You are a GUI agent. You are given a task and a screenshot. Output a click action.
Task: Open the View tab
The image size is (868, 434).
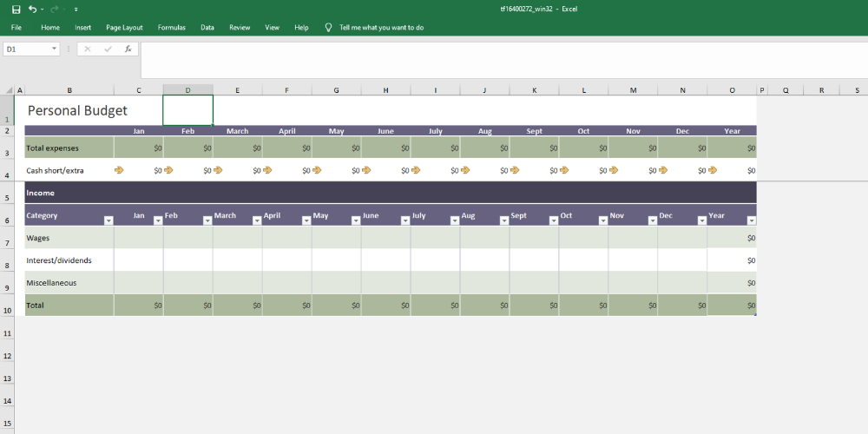coord(273,27)
